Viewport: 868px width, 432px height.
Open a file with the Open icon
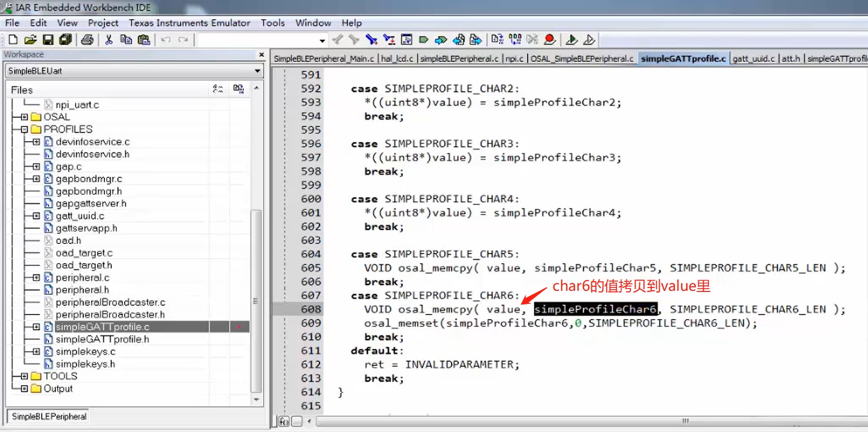[30, 40]
